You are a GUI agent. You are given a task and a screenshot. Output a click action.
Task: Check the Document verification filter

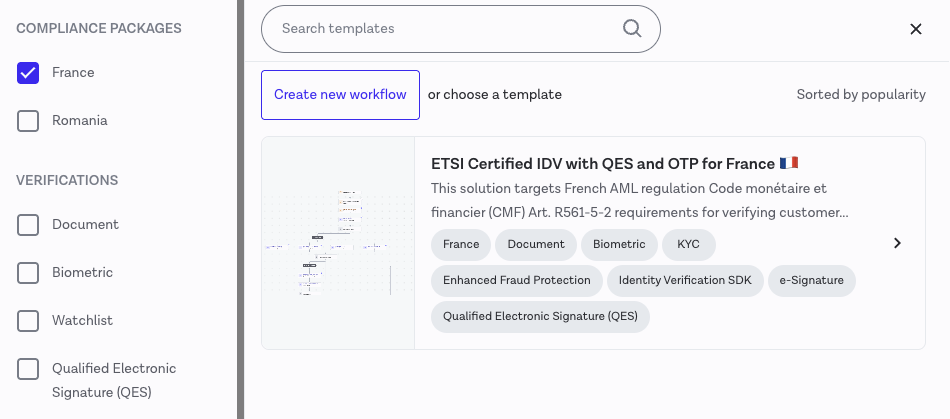point(28,225)
